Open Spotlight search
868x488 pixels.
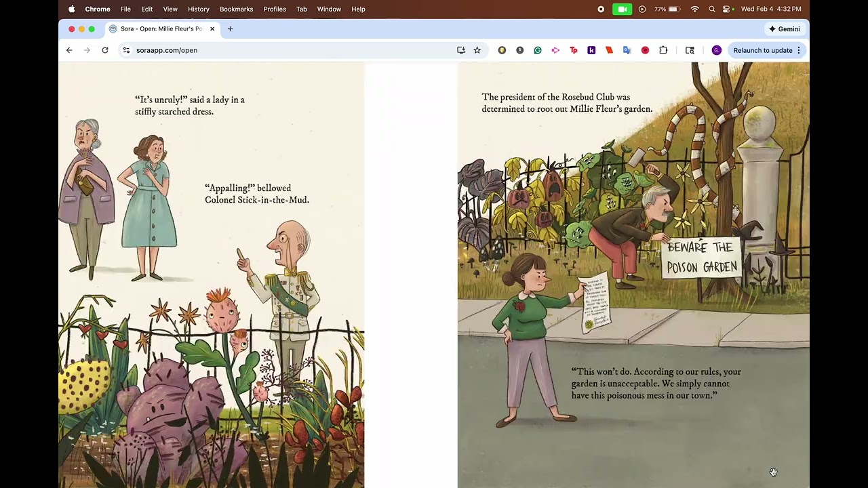pos(712,9)
